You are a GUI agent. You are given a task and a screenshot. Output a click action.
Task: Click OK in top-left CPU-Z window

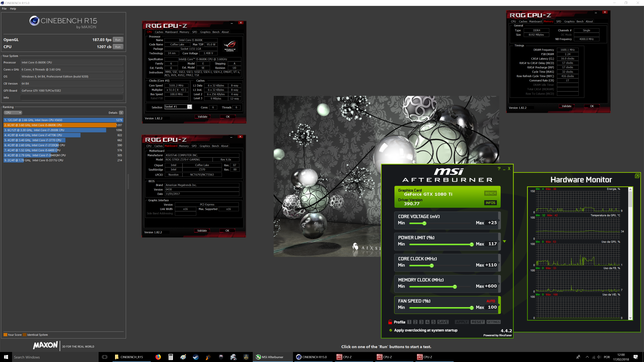pyautogui.click(x=228, y=117)
